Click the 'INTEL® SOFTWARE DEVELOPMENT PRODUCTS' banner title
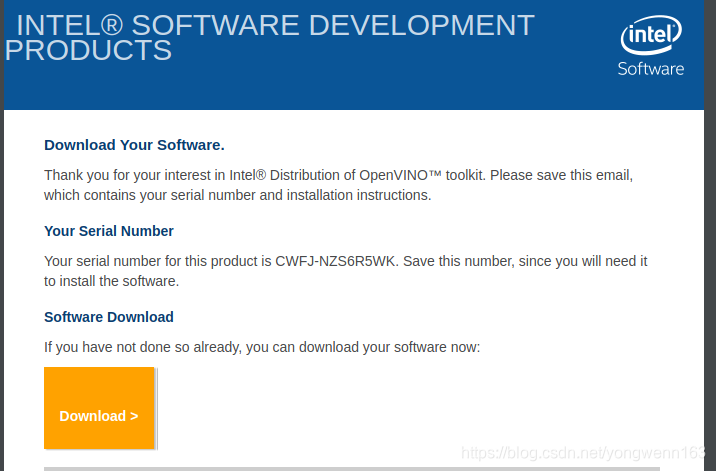716x471 pixels. click(270, 37)
